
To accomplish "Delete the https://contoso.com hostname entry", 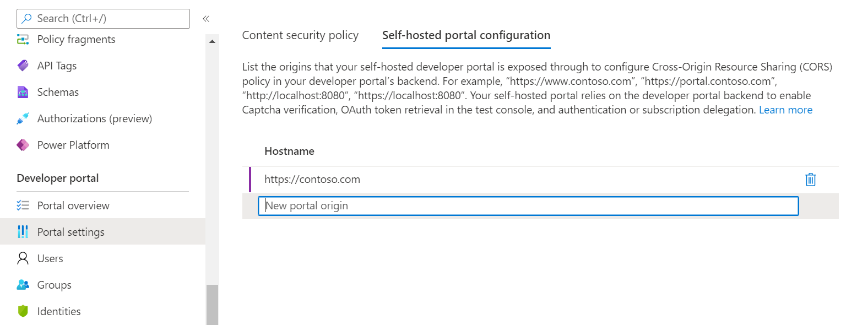I will point(810,179).
